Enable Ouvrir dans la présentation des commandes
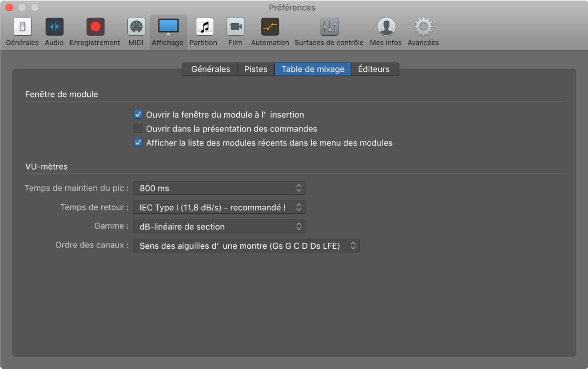Viewport: 588px width, 369px height. 138,129
